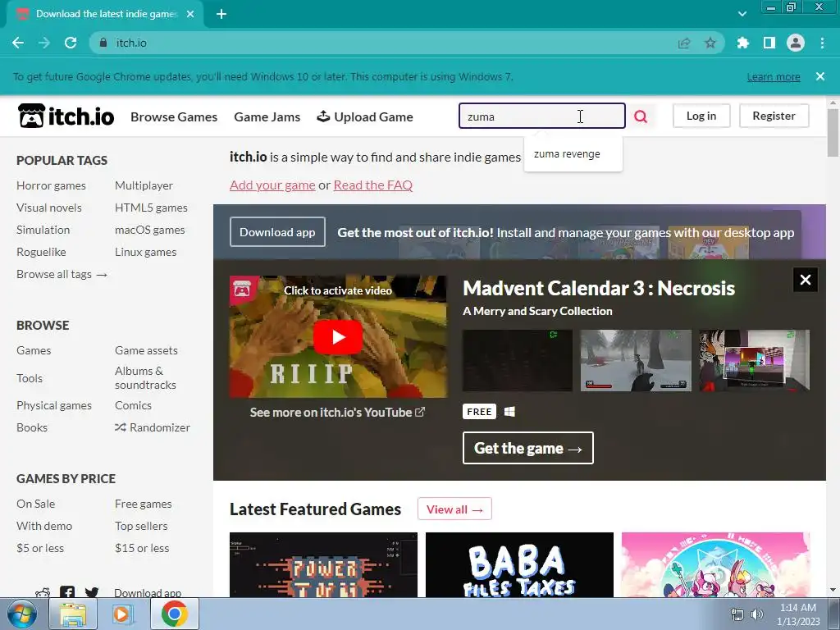
Task: Click the Chrome taskbar icon
Action: 174,614
